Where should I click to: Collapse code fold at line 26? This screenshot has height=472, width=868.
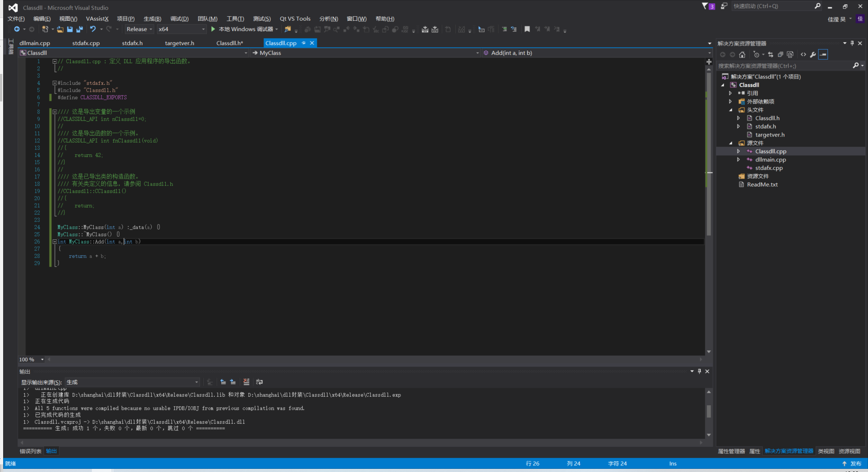tap(55, 242)
